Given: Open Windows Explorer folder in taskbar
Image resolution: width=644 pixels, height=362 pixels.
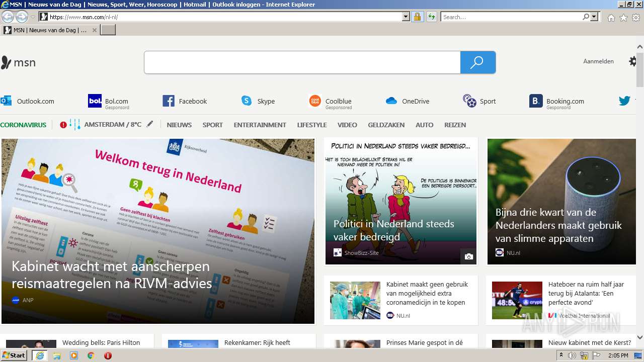Looking at the screenshot, I should coord(57,355).
